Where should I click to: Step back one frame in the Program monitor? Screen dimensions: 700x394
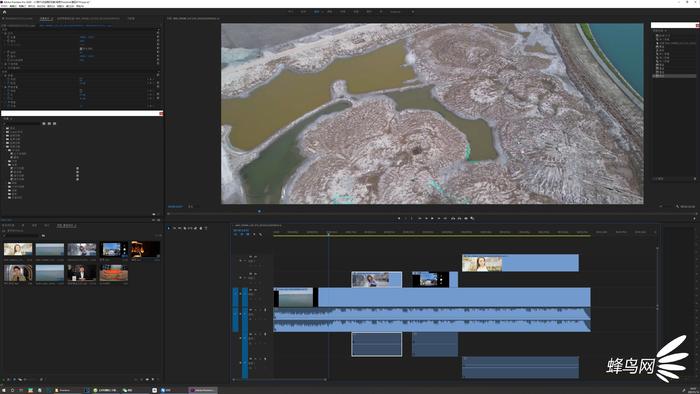pyautogui.click(x=426, y=218)
